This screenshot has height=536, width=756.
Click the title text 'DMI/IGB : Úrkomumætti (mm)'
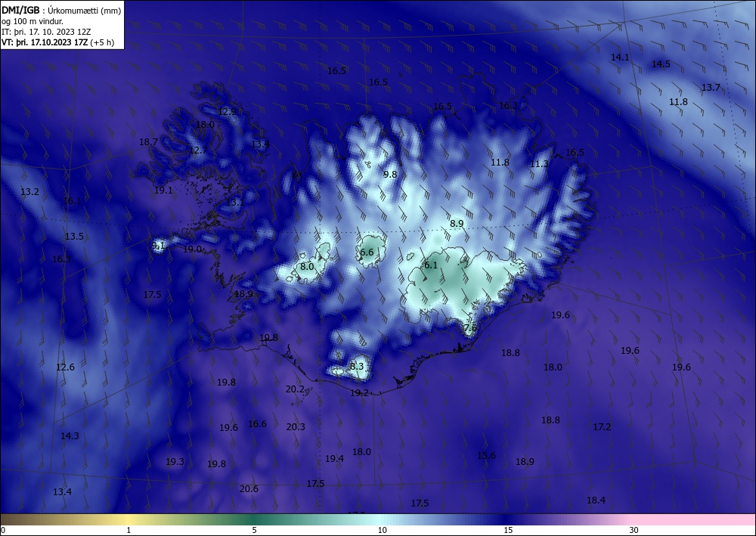(61, 10)
